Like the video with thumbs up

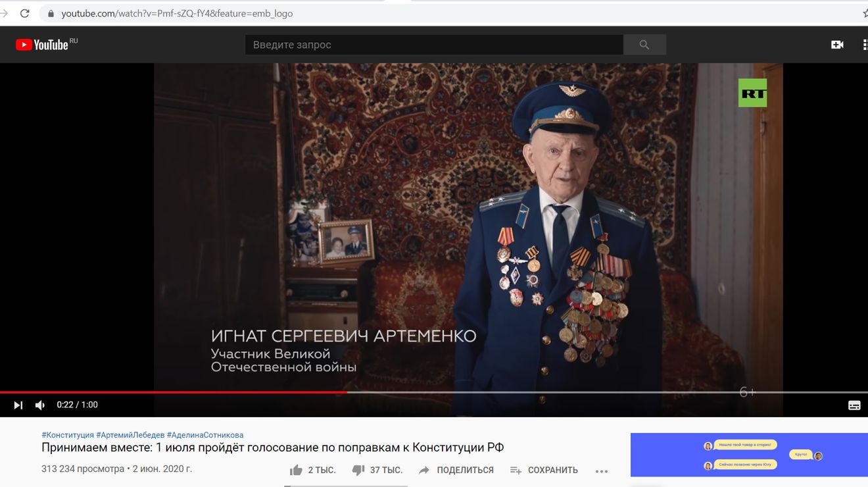312,470
